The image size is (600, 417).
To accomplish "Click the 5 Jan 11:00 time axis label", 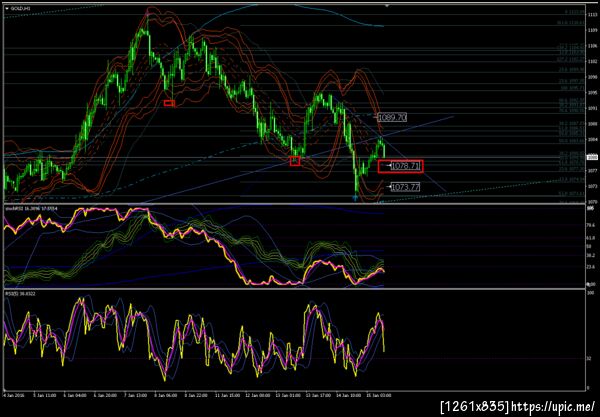I will click(44, 395).
